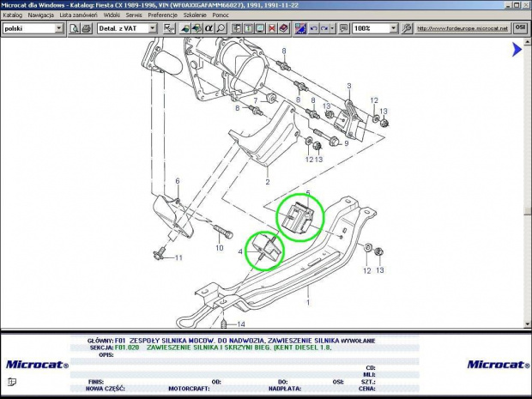This screenshot has width=532, height=399.
Task: Open the Widoki menu
Action: [112, 15]
